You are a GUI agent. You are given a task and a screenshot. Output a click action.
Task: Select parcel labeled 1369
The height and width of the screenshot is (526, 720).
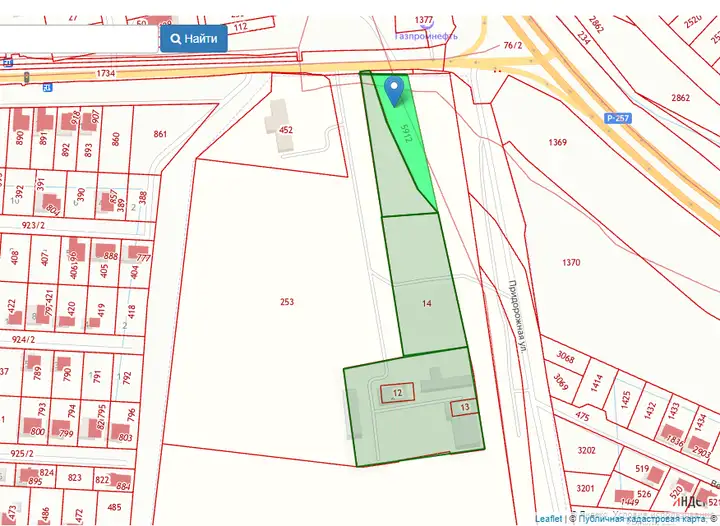click(x=557, y=142)
